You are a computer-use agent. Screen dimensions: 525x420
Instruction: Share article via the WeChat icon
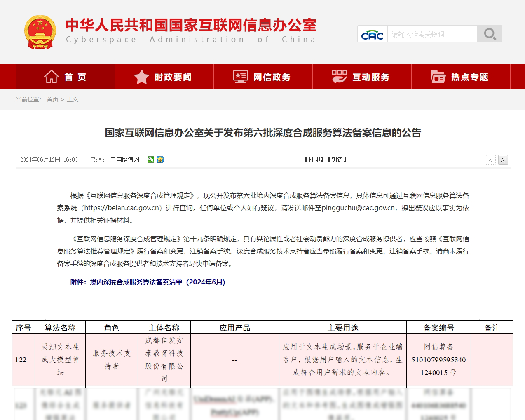[x=151, y=160]
